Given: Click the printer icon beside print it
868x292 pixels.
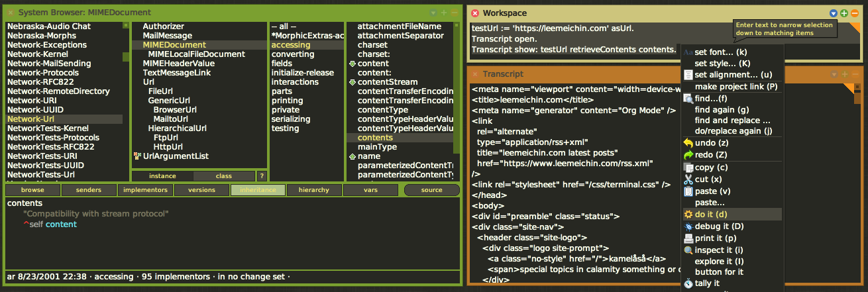Looking at the screenshot, I should 688,238.
